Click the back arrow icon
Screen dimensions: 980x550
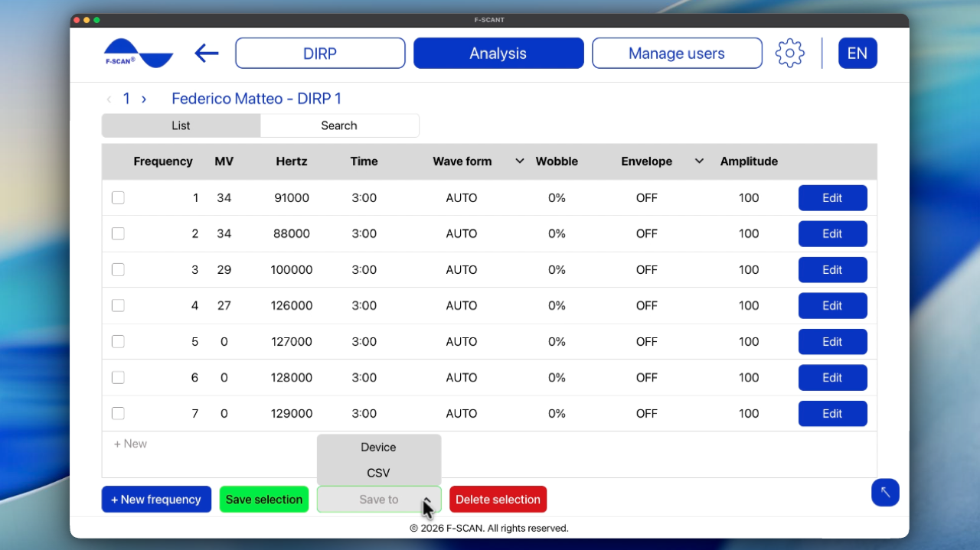207,53
